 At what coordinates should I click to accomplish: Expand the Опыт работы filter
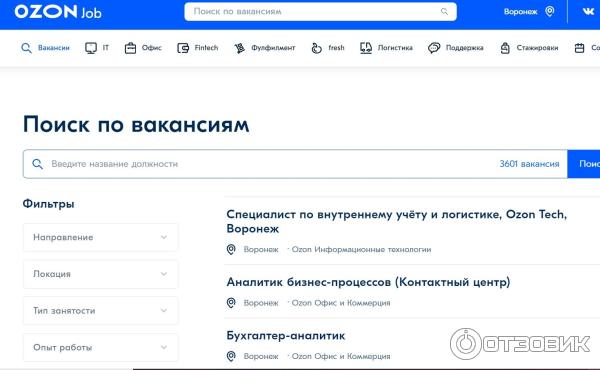pos(101,347)
